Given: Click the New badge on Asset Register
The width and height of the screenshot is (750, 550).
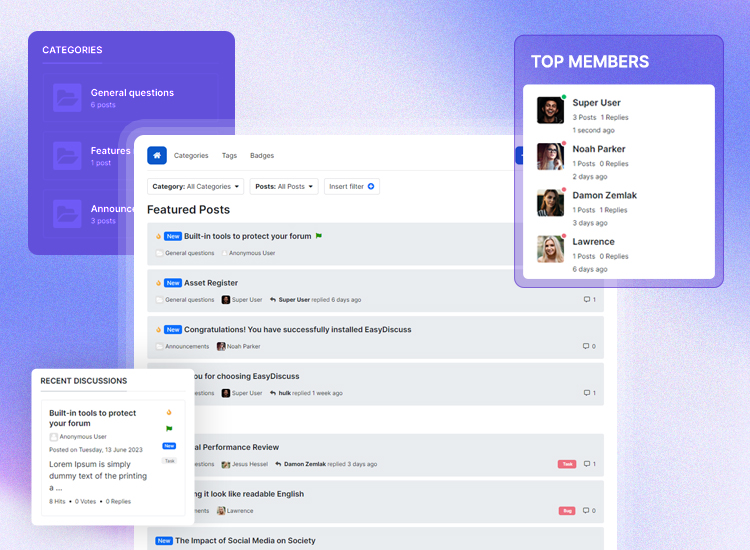Looking at the screenshot, I should tap(173, 283).
